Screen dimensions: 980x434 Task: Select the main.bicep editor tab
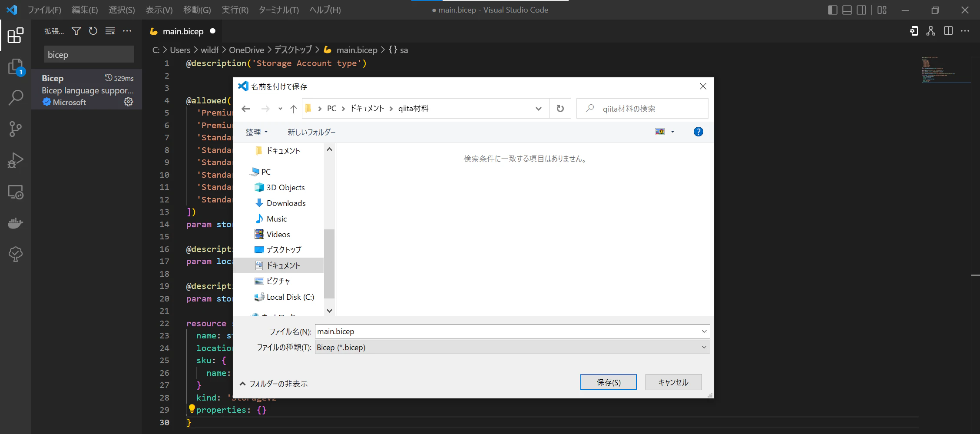[182, 31]
